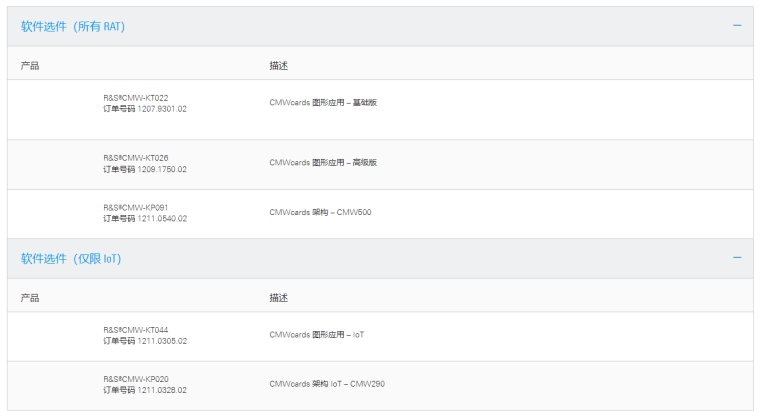Click 产品 column header in 仅限 IoT table

(30, 298)
